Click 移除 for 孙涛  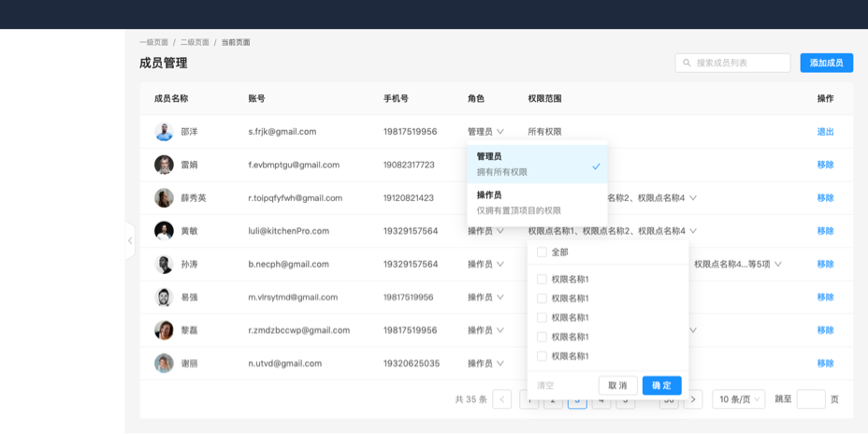click(x=825, y=264)
